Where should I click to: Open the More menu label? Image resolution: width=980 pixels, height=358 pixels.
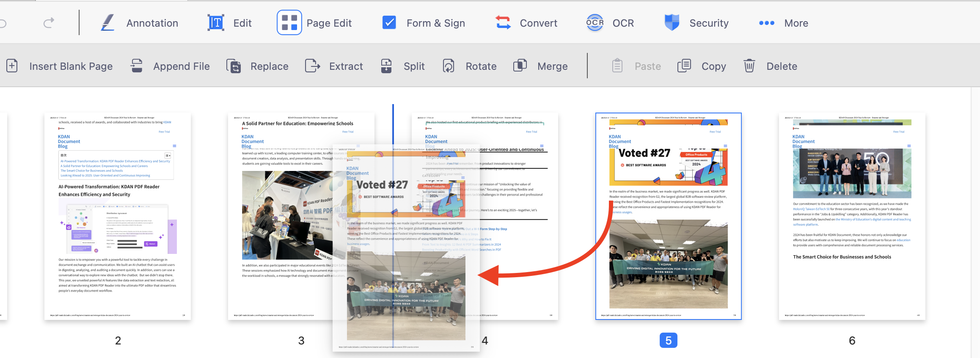(x=796, y=23)
